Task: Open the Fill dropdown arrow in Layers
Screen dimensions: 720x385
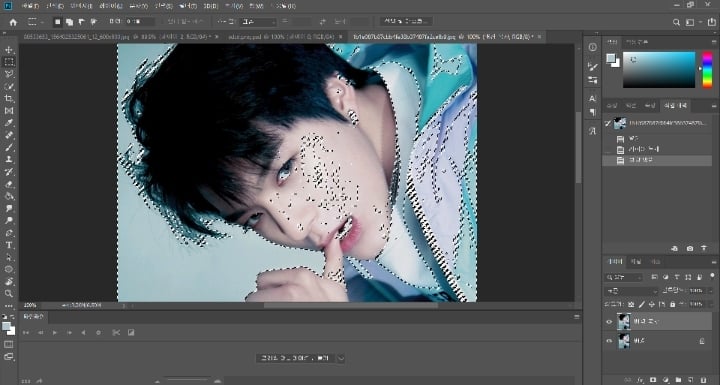Action: [711, 304]
